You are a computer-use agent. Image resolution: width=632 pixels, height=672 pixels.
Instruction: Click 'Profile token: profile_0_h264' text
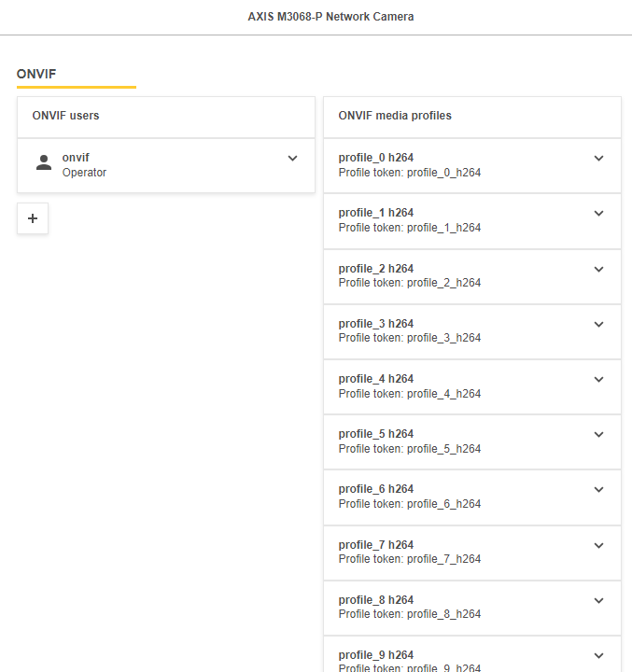(x=410, y=173)
